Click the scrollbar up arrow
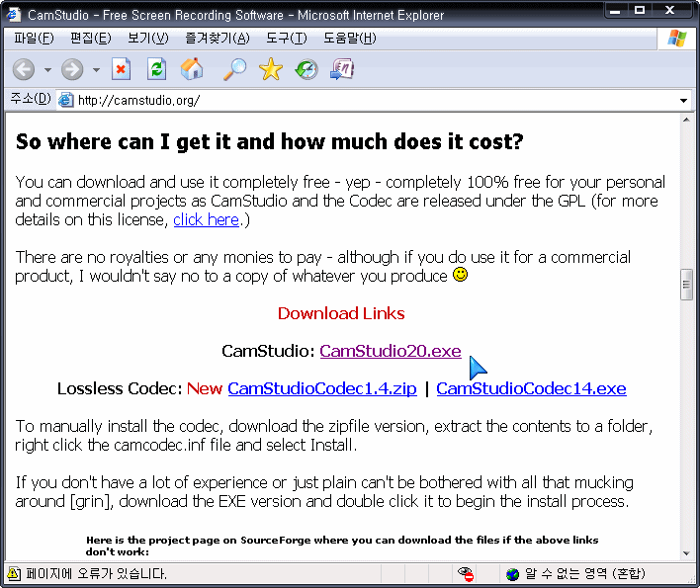This screenshot has width=700, height=588. pyautogui.click(x=686, y=120)
